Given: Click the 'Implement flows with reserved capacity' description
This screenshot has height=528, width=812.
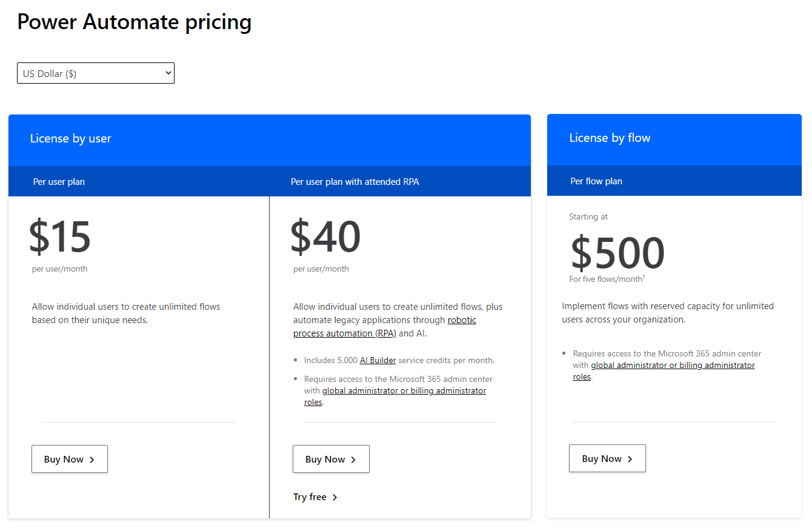Looking at the screenshot, I should (x=667, y=313).
